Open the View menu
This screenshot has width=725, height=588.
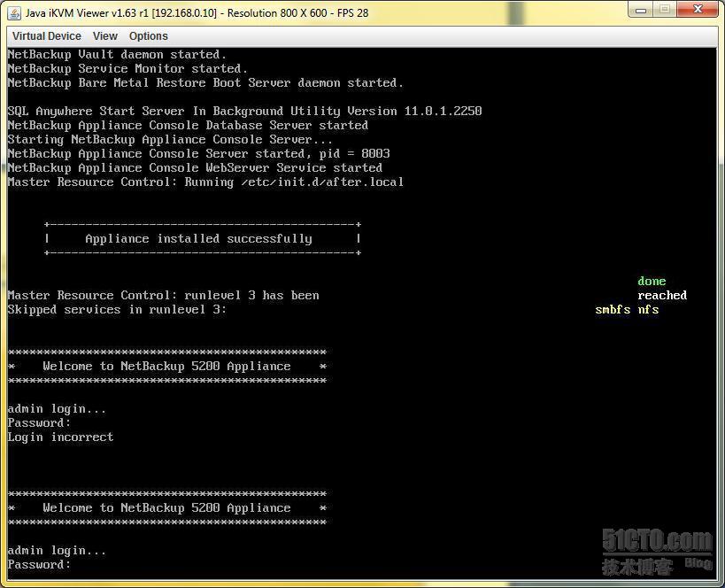(x=105, y=36)
